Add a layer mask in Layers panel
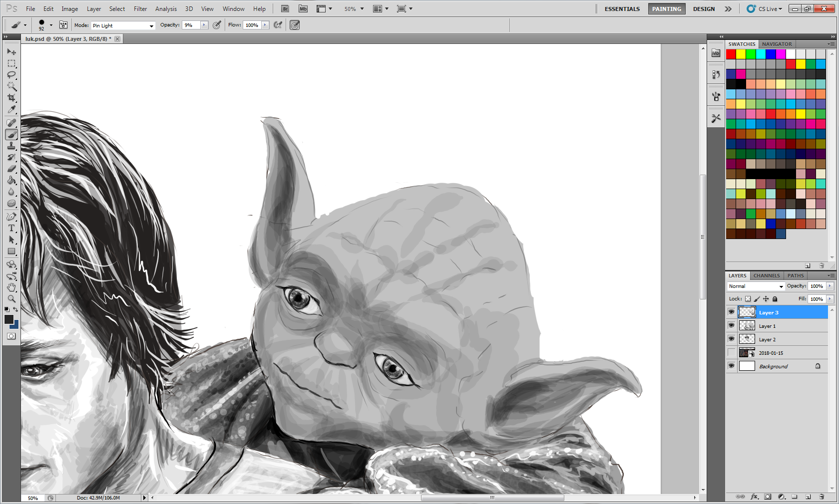This screenshot has width=839, height=504. point(768,497)
